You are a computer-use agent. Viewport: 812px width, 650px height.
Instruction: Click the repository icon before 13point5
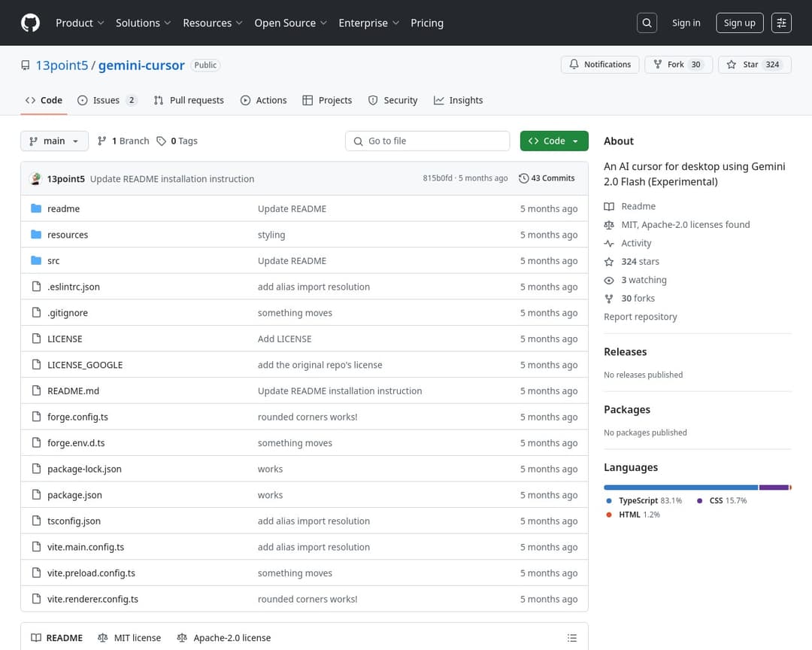[x=26, y=65]
